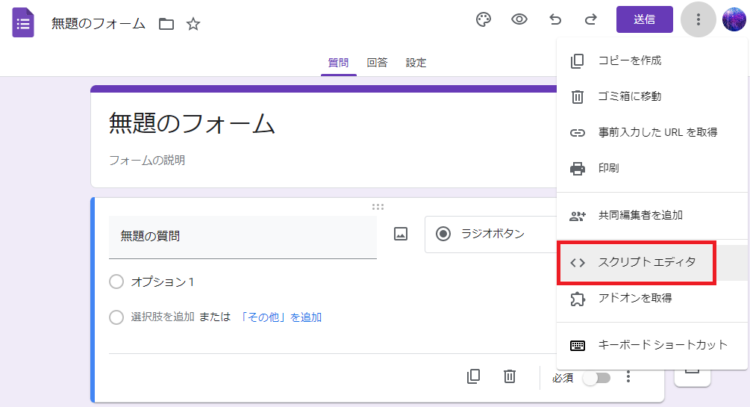750x407 pixels.
Task: Switch to the 回答 tab
Action: (377, 63)
